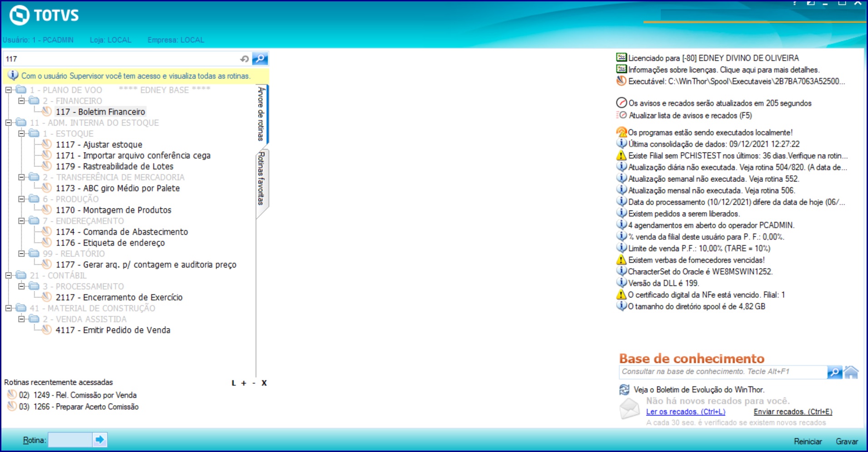The height and width of the screenshot is (452, 868).
Task: Click the undo arrow in search box
Action: pyautogui.click(x=244, y=59)
